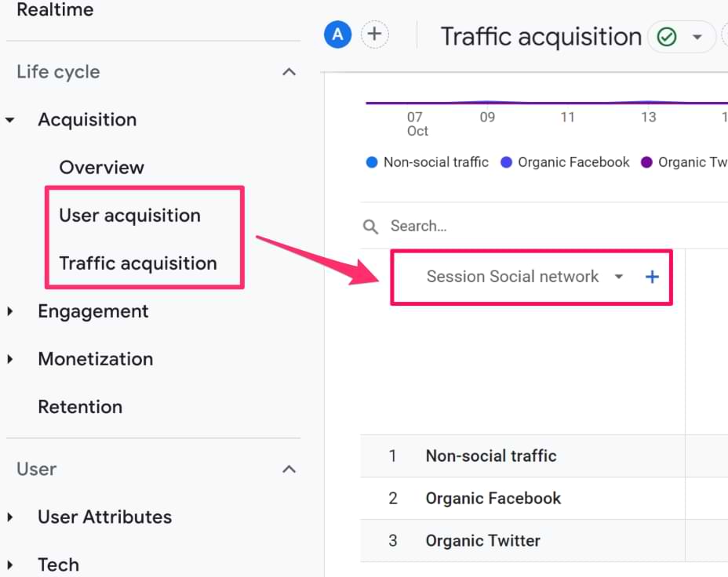This screenshot has height=577, width=728.
Task: Open the Retention report
Action: (x=80, y=407)
